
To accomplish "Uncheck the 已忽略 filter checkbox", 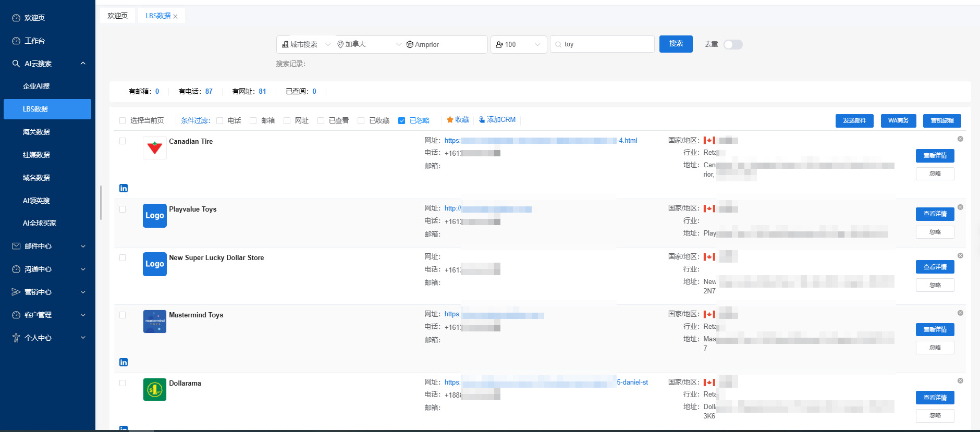I will coord(401,121).
